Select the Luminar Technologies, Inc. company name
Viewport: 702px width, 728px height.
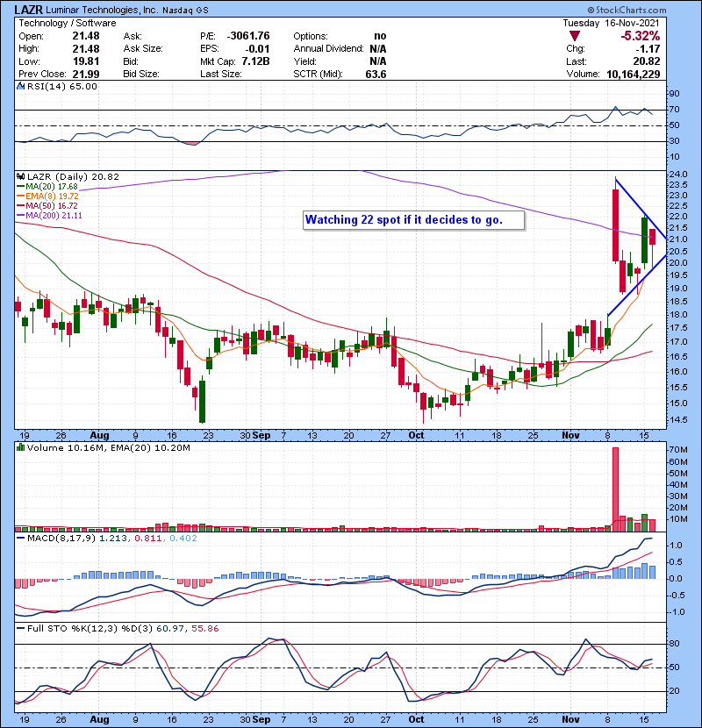(x=102, y=10)
